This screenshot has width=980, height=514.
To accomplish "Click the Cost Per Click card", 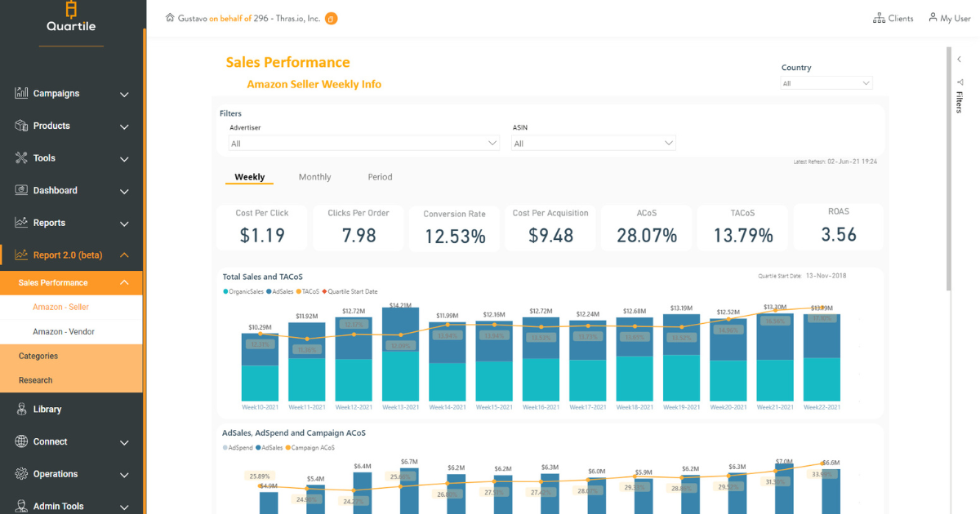I will 262,227.
